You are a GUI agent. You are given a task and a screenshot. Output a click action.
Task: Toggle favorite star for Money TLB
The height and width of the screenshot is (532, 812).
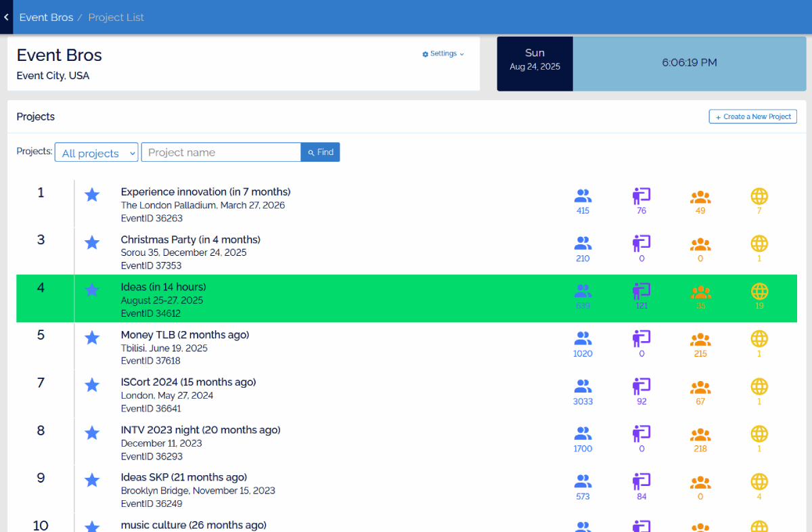click(x=92, y=338)
